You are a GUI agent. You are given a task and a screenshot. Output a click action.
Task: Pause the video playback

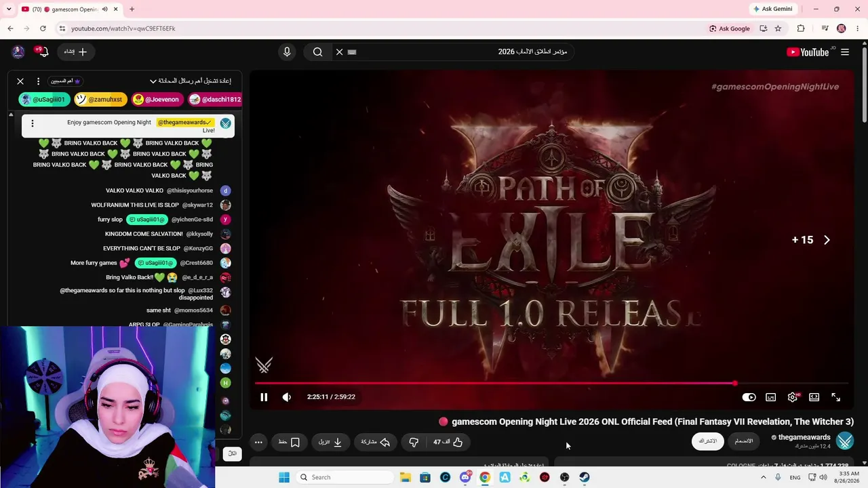264,397
